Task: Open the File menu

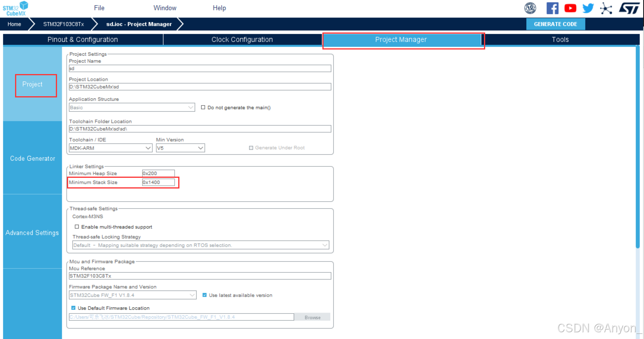Action: click(99, 8)
